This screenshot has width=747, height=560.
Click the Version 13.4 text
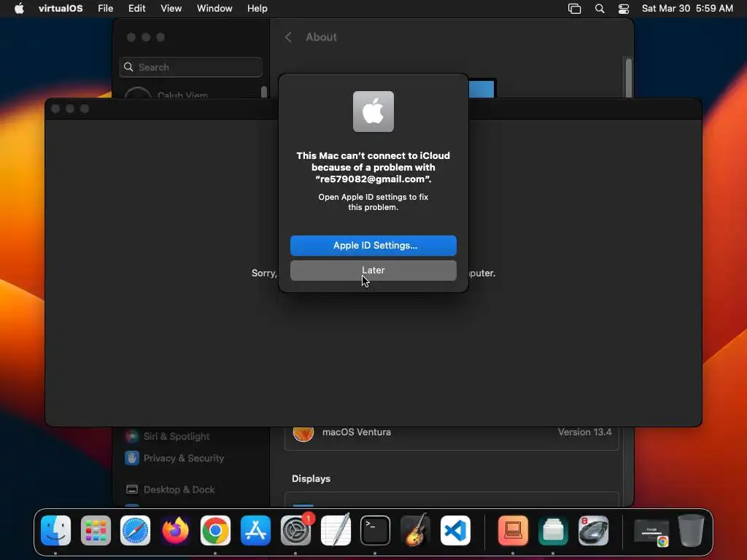coord(584,432)
